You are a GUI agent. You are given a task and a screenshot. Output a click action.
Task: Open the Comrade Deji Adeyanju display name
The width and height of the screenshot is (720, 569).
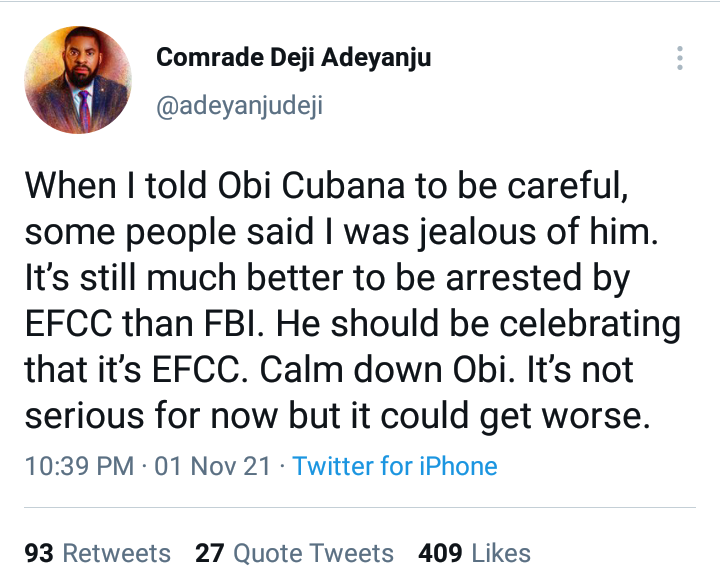293,58
